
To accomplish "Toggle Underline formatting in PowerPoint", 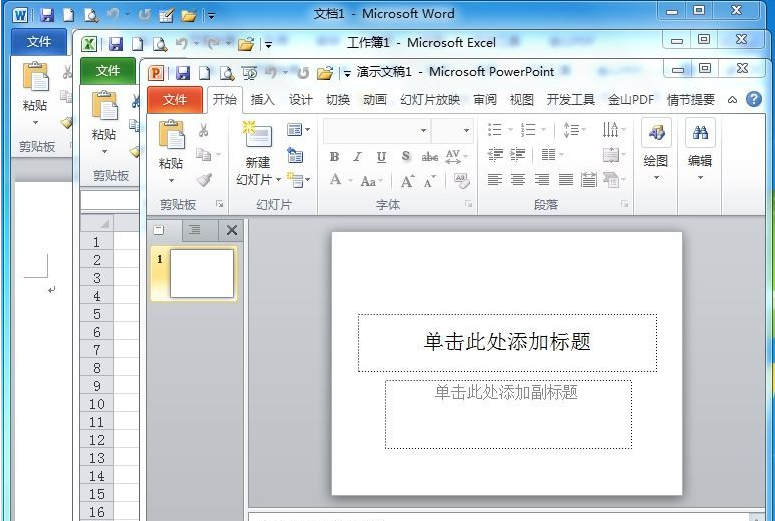I will pyautogui.click(x=381, y=157).
